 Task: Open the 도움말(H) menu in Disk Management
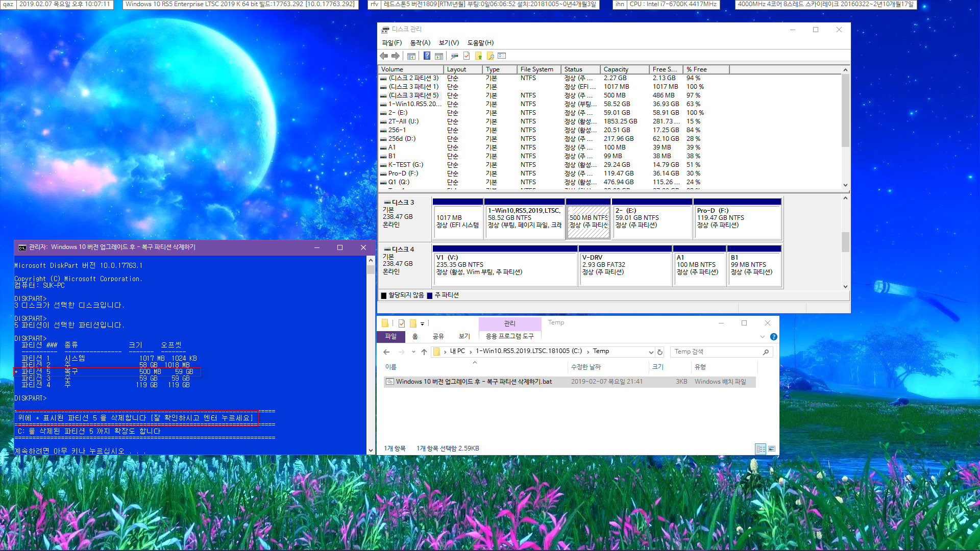click(x=481, y=43)
